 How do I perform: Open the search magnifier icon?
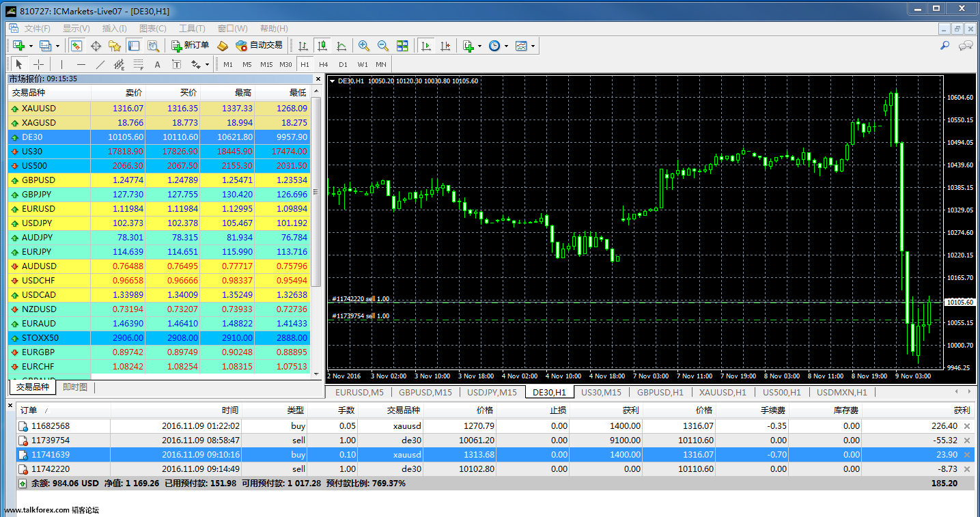tap(945, 46)
